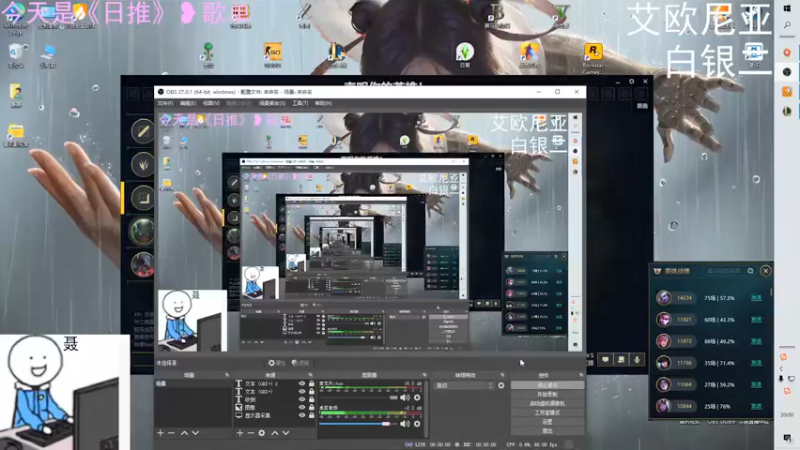
Task: Pop out the controls dock header icon
Action: pos(581,375)
